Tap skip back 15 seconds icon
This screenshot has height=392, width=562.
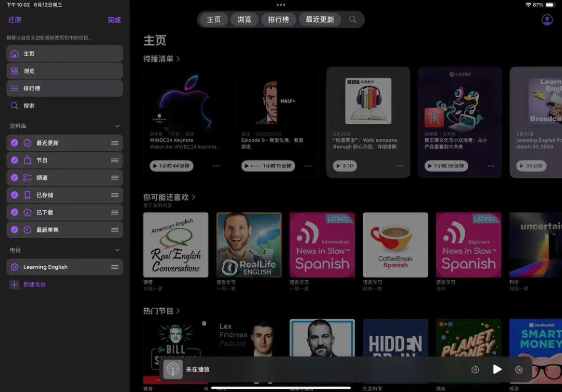[475, 370]
